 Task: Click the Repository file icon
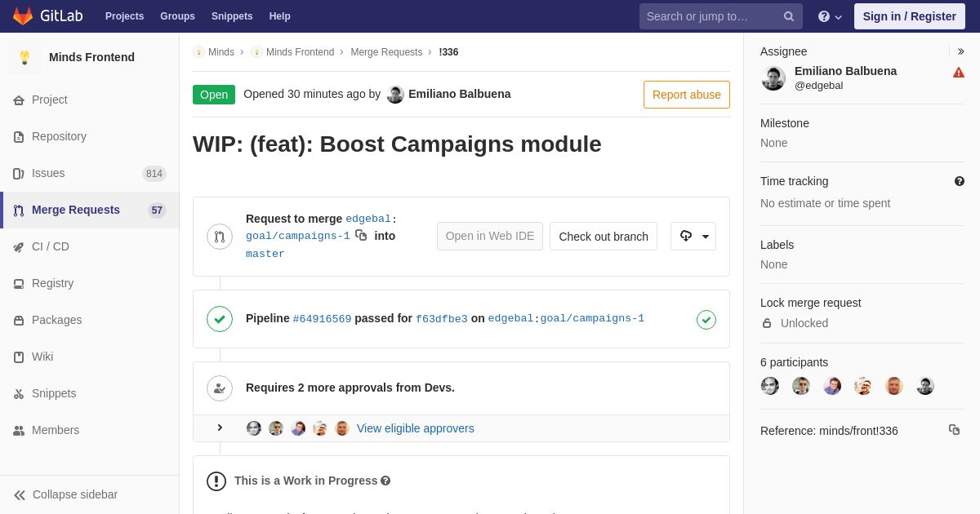(x=19, y=137)
